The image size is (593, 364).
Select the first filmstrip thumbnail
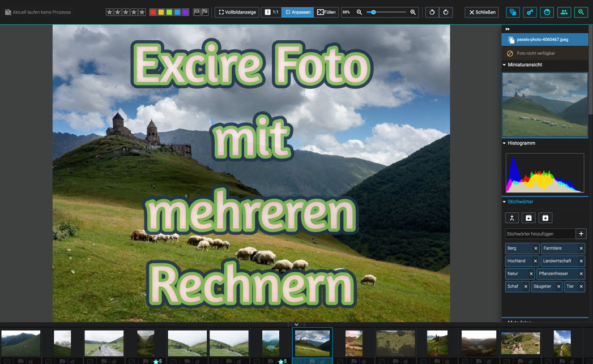21,343
